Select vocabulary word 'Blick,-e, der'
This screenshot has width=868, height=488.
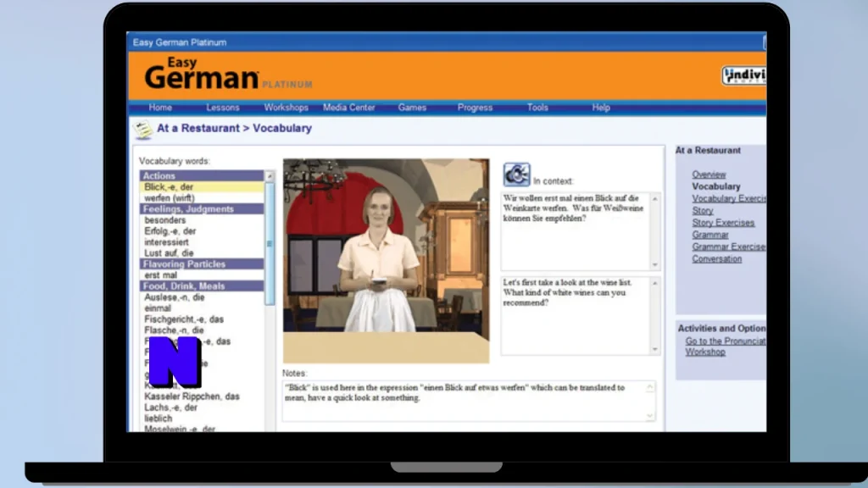pyautogui.click(x=202, y=187)
